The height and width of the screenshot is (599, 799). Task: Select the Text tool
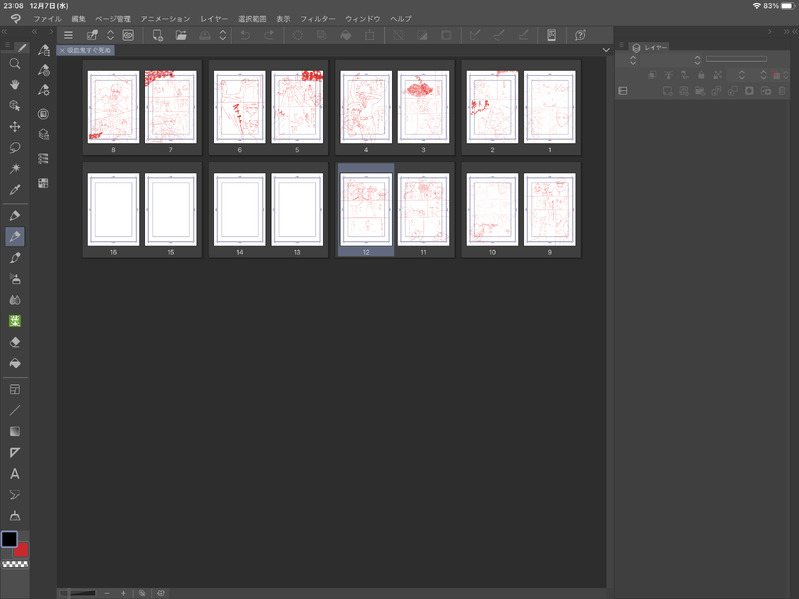15,474
